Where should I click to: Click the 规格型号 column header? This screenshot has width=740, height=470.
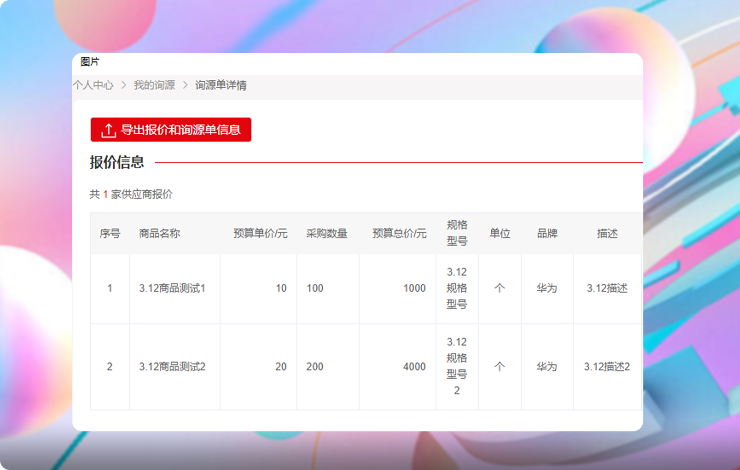(x=457, y=233)
